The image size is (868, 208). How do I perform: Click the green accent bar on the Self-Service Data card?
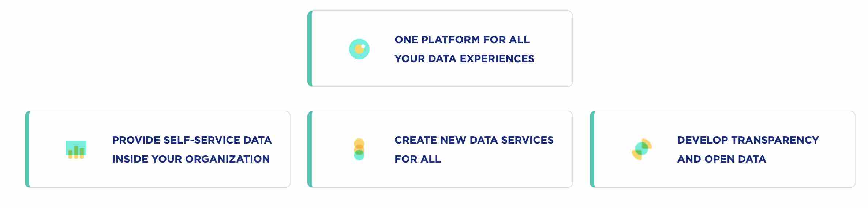[x=27, y=149]
